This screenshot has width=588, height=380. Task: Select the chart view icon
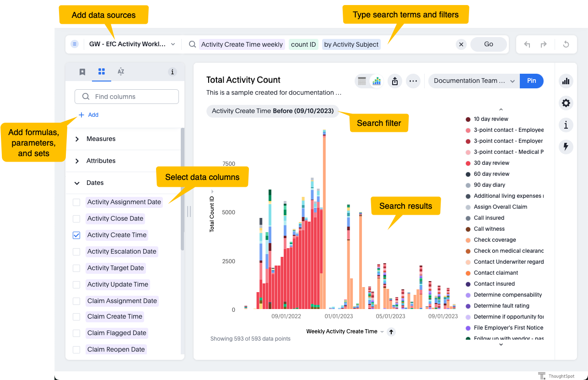[376, 81]
